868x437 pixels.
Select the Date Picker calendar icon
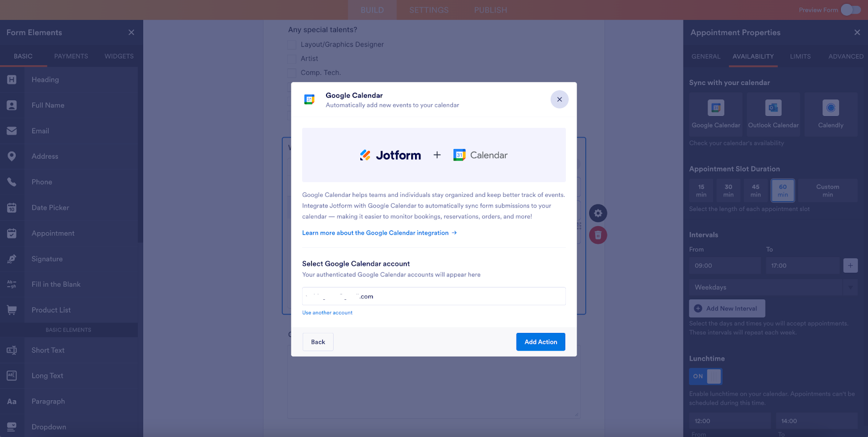click(12, 208)
